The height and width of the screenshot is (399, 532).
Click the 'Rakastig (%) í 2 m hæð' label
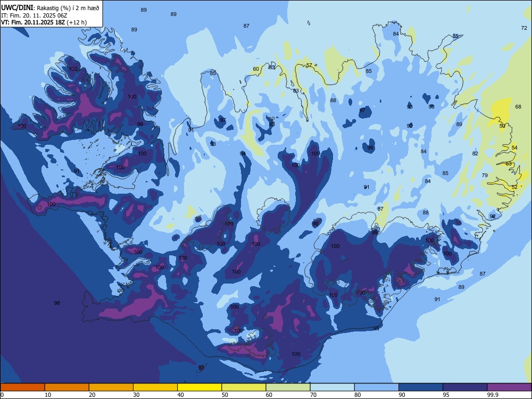(x=68, y=8)
